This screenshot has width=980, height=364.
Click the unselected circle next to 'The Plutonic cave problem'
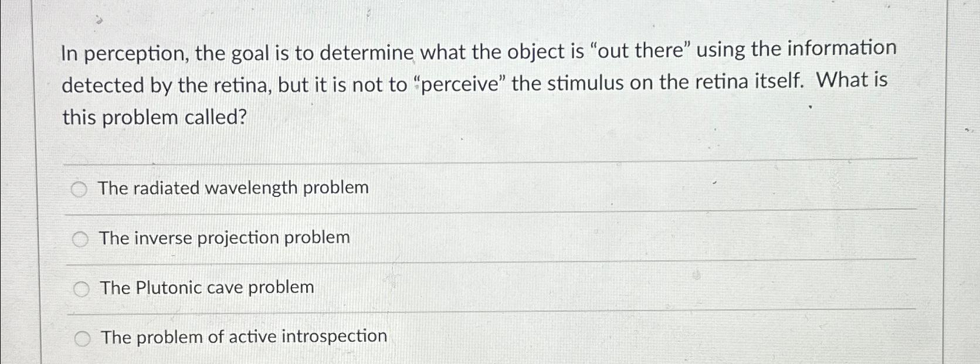coord(81,287)
